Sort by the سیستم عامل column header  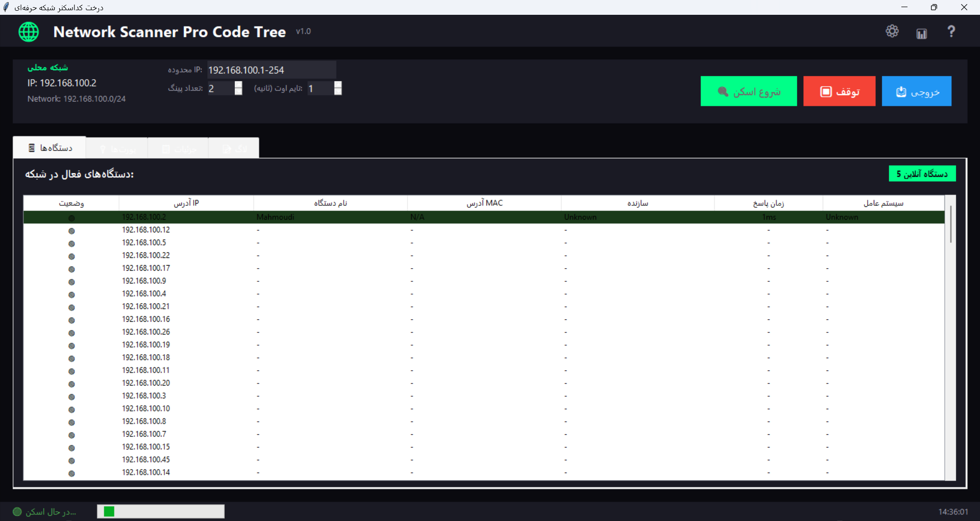pos(883,203)
